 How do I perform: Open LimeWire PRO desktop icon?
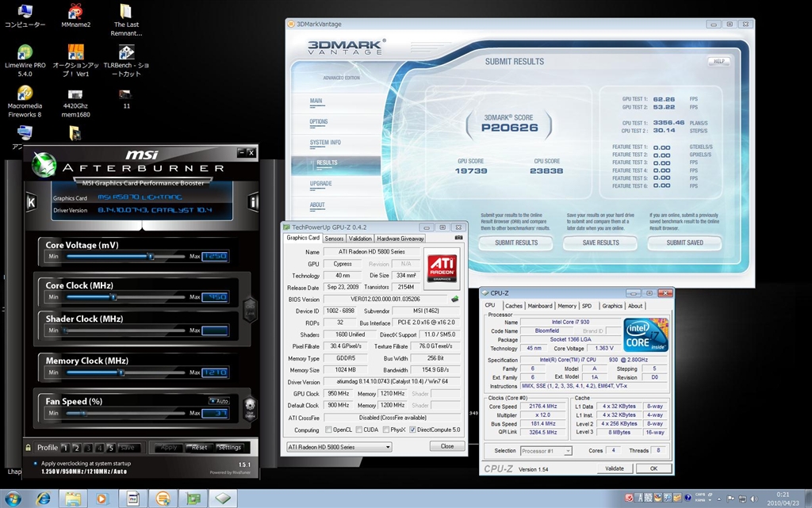coord(25,61)
